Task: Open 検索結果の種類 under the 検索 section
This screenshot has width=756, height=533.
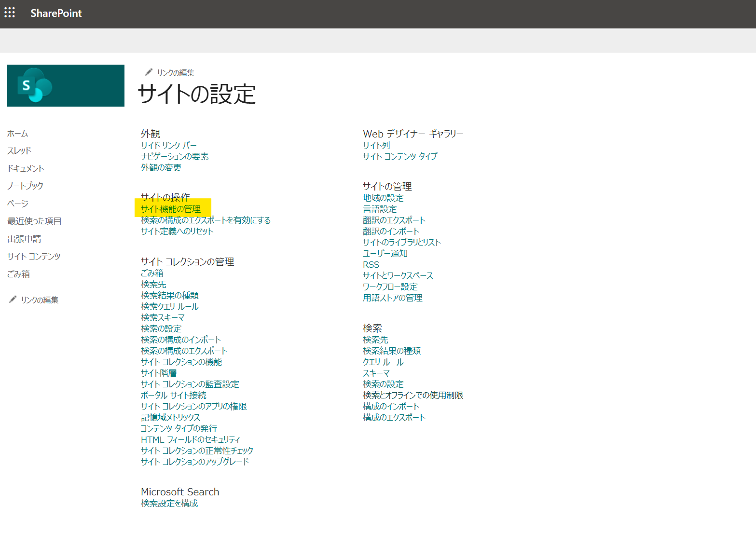Action: 392,351
